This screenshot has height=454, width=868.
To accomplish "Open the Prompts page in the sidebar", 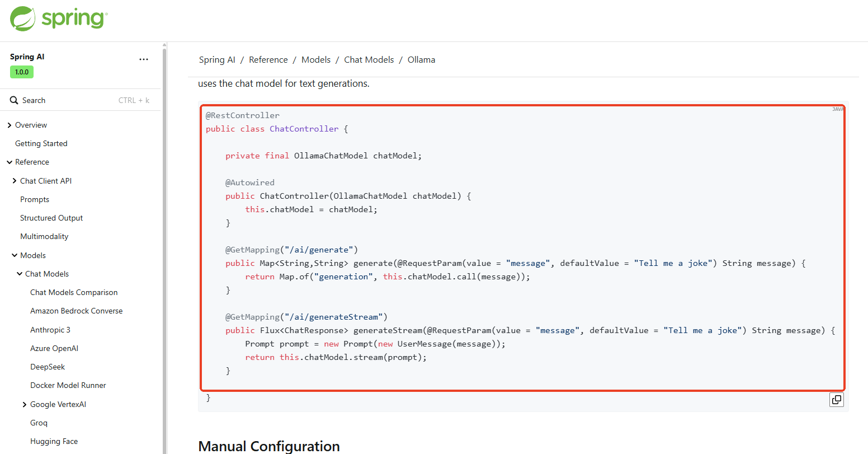I will click(35, 199).
